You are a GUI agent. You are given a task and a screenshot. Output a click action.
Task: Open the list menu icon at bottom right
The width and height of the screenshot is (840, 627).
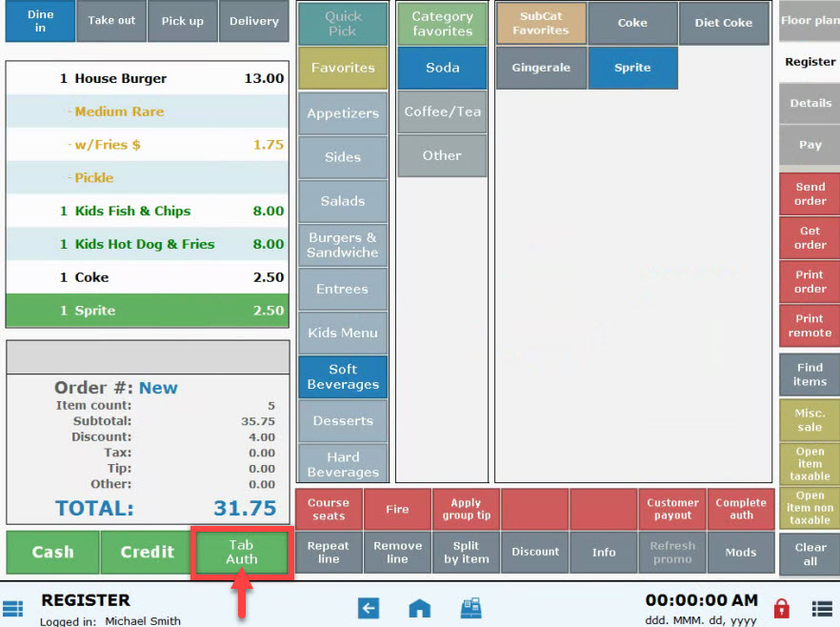821,608
